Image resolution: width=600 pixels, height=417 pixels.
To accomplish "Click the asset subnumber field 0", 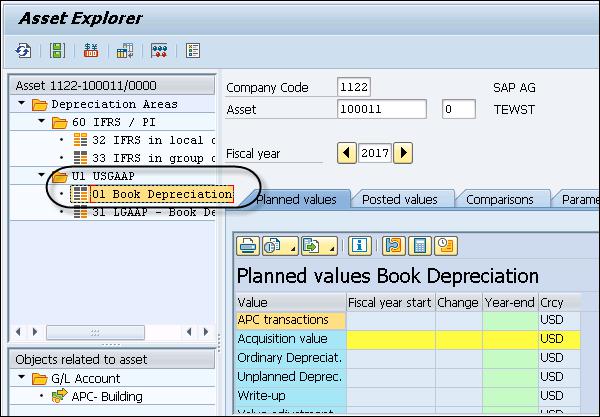I will tap(459, 109).
